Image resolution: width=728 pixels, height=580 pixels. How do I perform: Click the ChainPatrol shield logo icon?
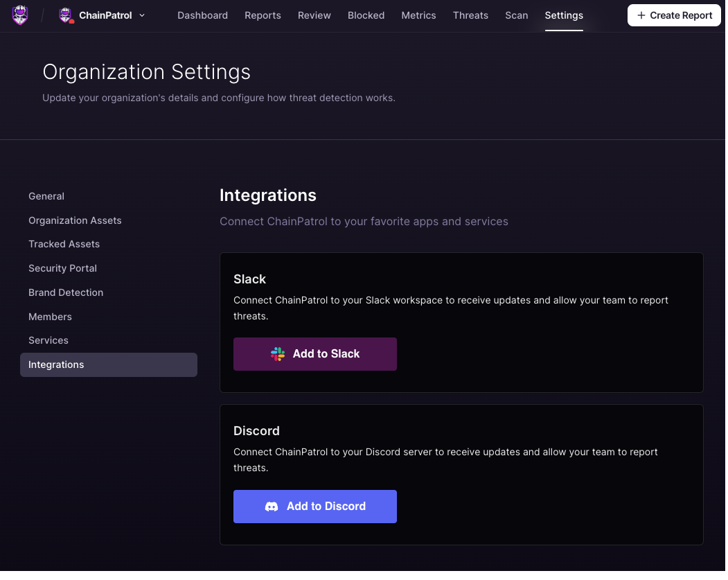(19, 15)
